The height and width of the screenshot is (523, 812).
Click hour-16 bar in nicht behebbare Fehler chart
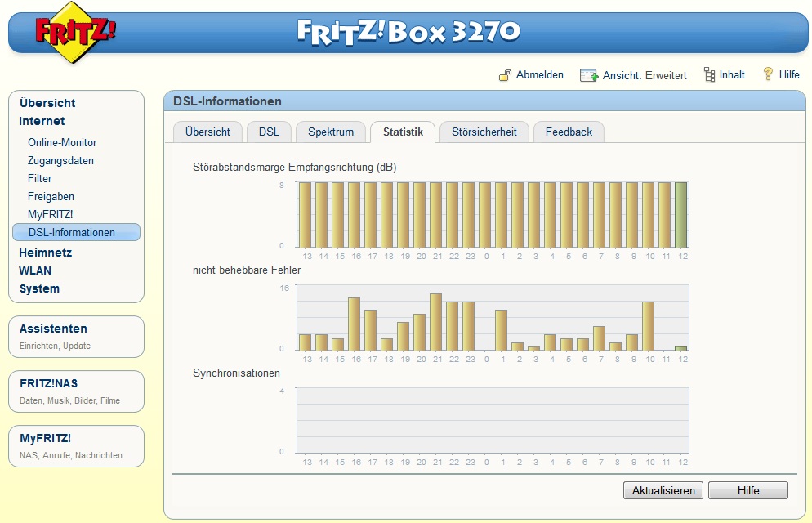[x=355, y=324]
